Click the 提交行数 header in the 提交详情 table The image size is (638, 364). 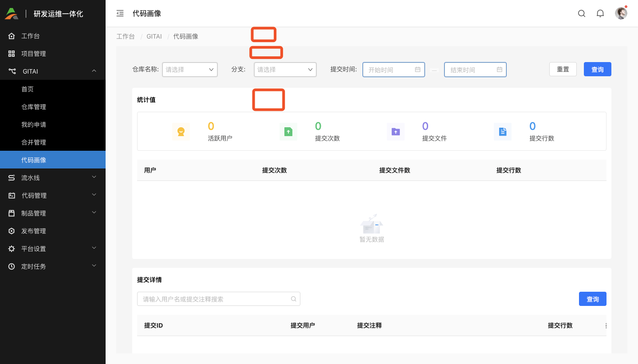pos(560,325)
